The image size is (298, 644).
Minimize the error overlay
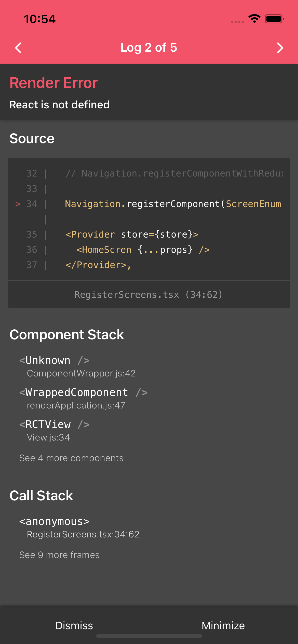coord(223,625)
